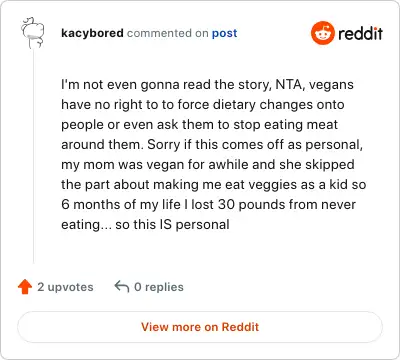Click the word "NTA" in the comment
The height and width of the screenshot is (360, 400).
tap(289, 85)
